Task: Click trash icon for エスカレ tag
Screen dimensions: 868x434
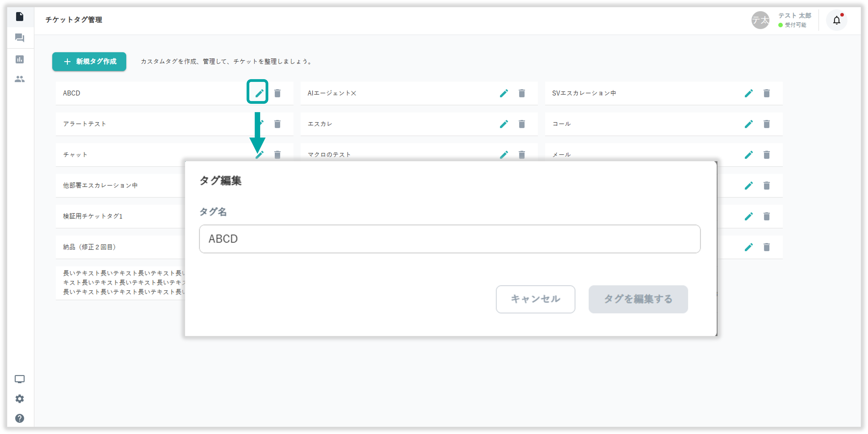Action: point(522,124)
